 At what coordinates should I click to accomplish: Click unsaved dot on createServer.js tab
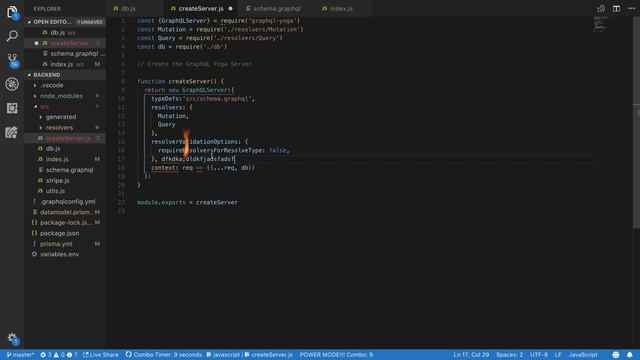pos(231,9)
